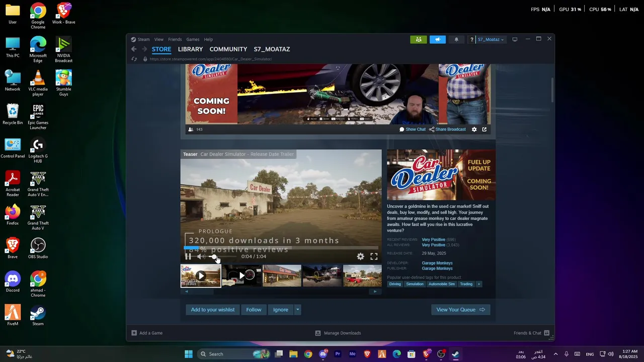Click the Steam help question mark
The image size is (644, 362).
[471, 39]
